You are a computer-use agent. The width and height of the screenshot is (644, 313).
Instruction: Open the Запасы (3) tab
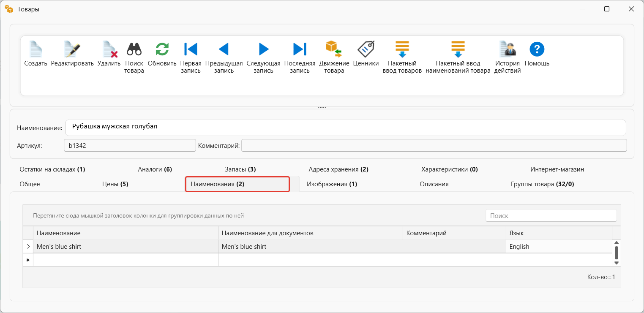pyautogui.click(x=240, y=169)
